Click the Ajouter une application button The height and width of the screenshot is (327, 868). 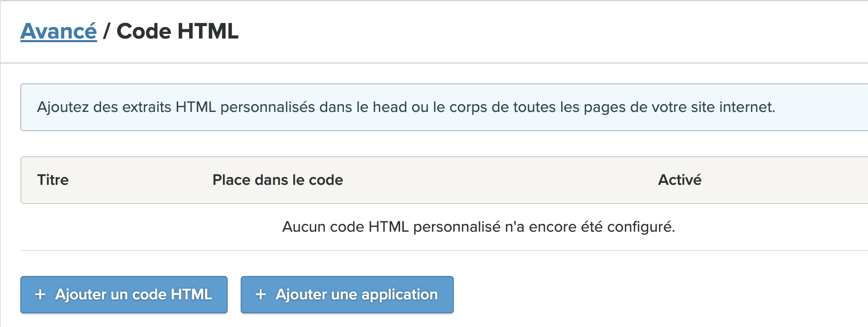[347, 295]
